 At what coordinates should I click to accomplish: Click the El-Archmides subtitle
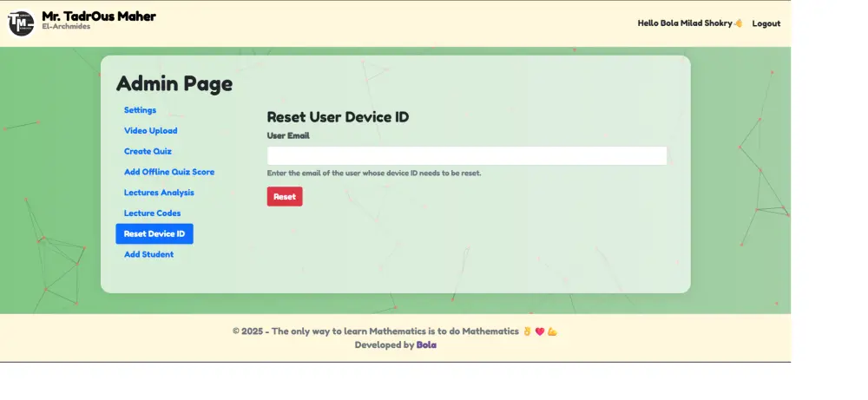[66, 27]
